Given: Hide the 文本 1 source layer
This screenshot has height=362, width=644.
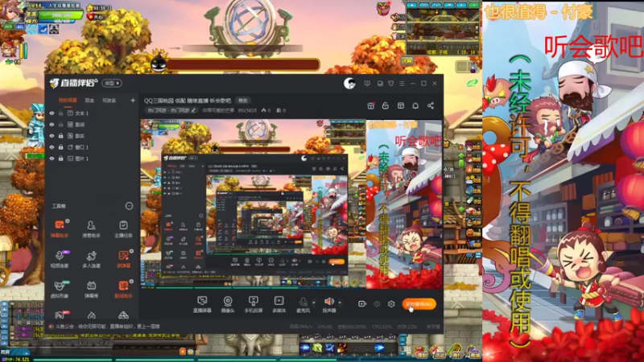Looking at the screenshot, I should [x=52, y=113].
